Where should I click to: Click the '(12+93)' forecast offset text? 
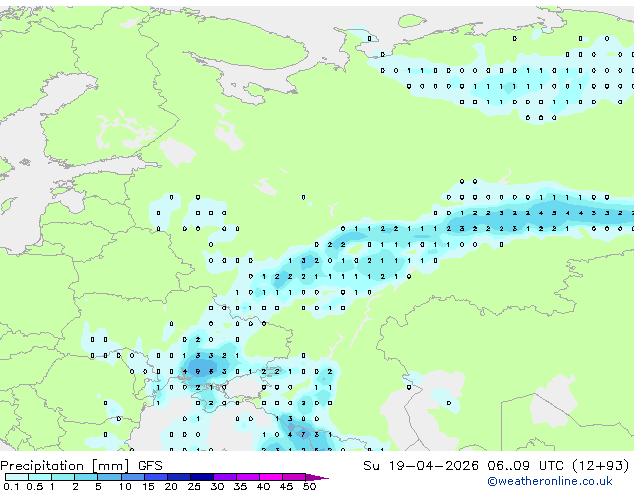[601, 466]
